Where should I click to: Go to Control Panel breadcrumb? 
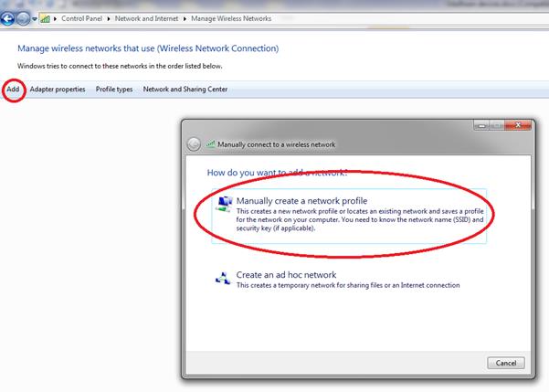(84, 18)
